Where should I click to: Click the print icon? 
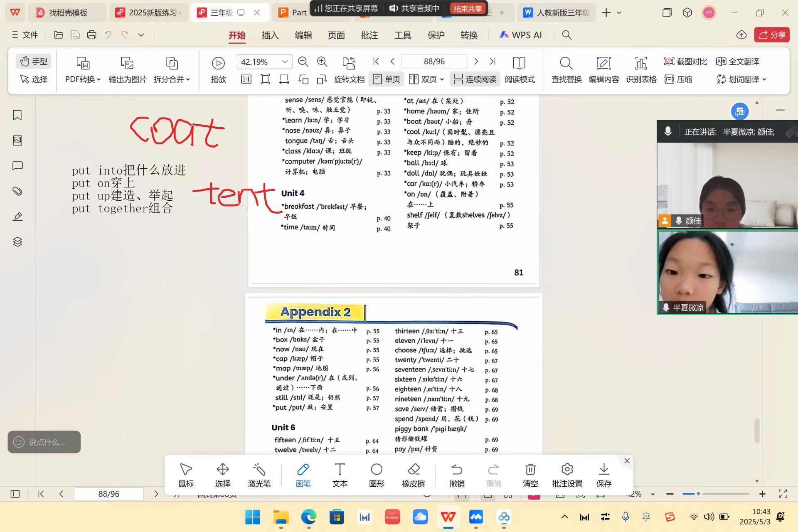click(x=91, y=35)
